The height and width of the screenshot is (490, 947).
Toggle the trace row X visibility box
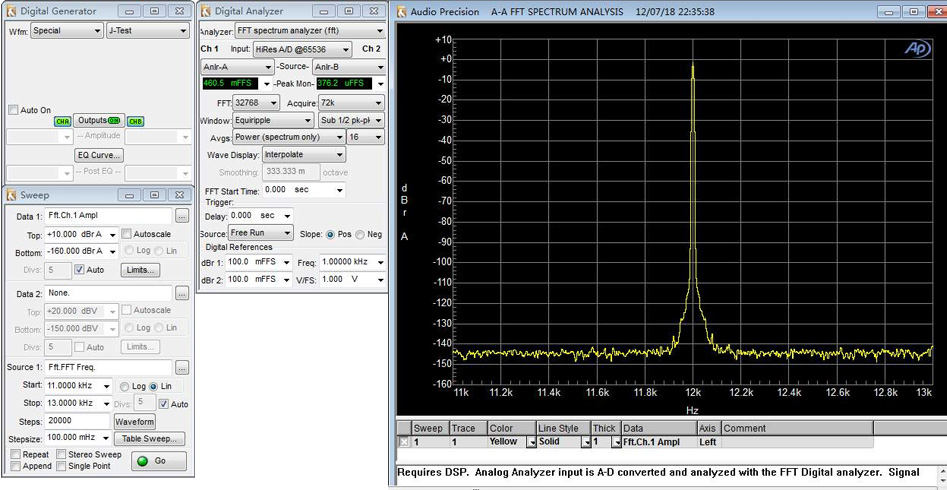point(403,442)
